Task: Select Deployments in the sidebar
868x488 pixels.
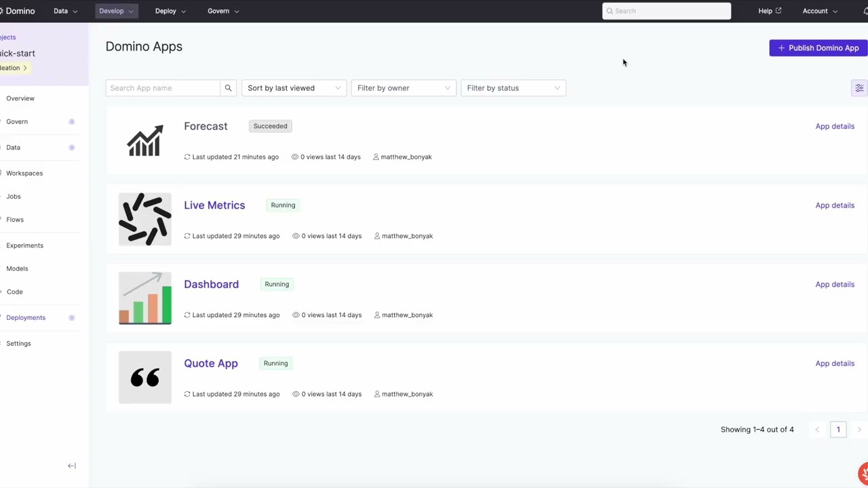Action: point(26,317)
